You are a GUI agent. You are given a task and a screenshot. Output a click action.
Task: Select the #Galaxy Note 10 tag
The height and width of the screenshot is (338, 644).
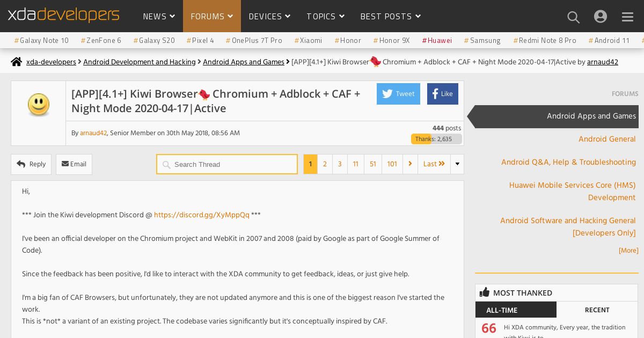tap(41, 40)
